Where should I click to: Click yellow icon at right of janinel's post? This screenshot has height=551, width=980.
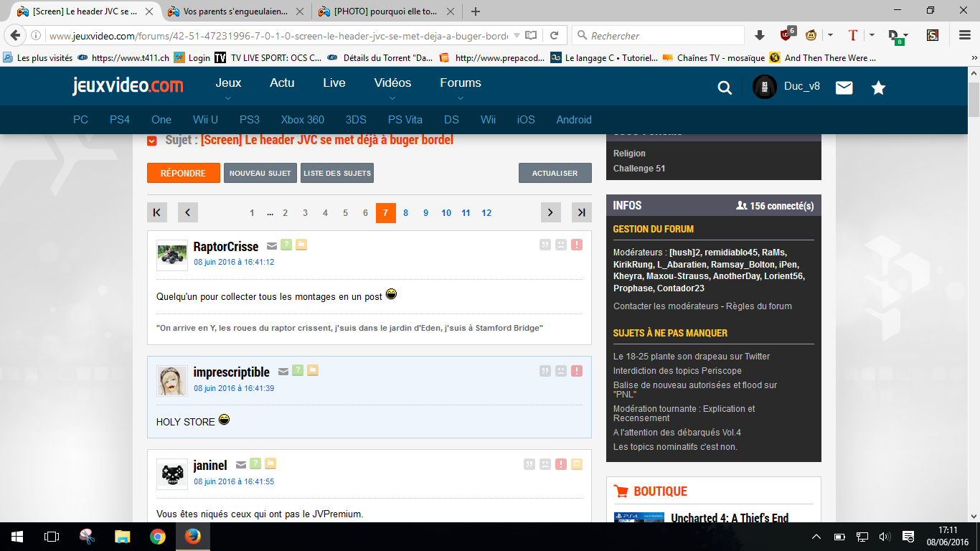(x=577, y=464)
